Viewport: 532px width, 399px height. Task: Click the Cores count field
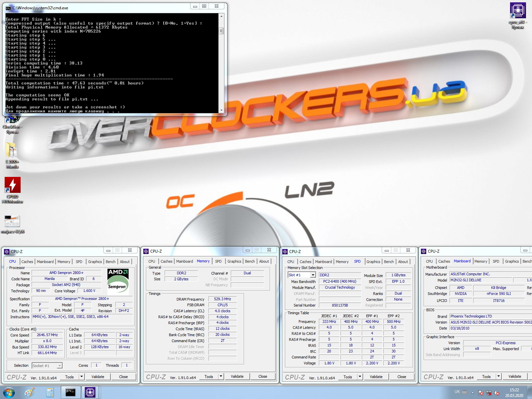(x=96, y=365)
